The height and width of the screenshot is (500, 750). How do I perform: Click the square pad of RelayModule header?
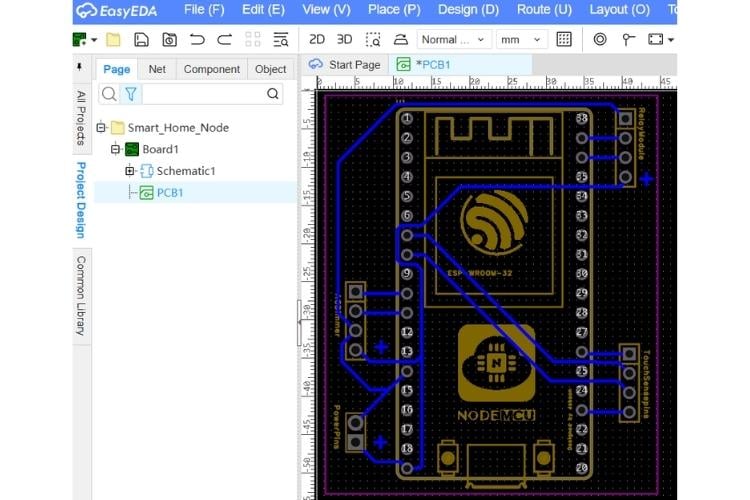click(625, 118)
